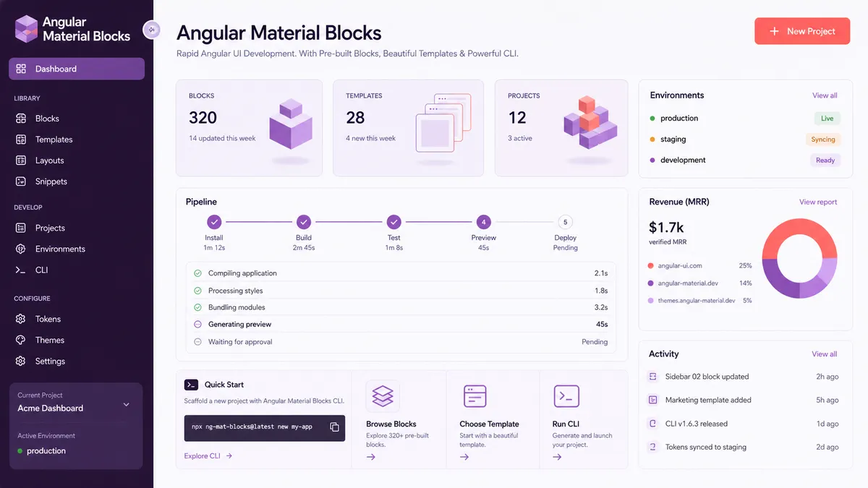Image resolution: width=868 pixels, height=488 pixels.
Task: Click the arrow under Browse Blocks
Action: 371,457
